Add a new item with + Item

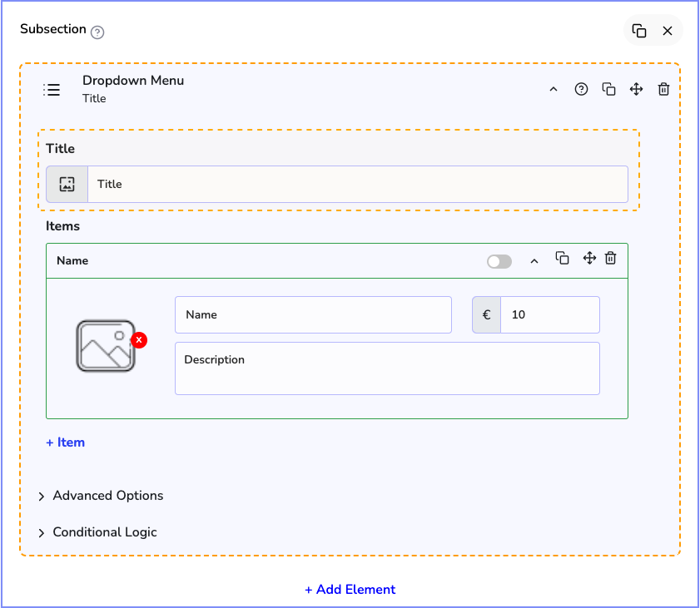tap(66, 442)
